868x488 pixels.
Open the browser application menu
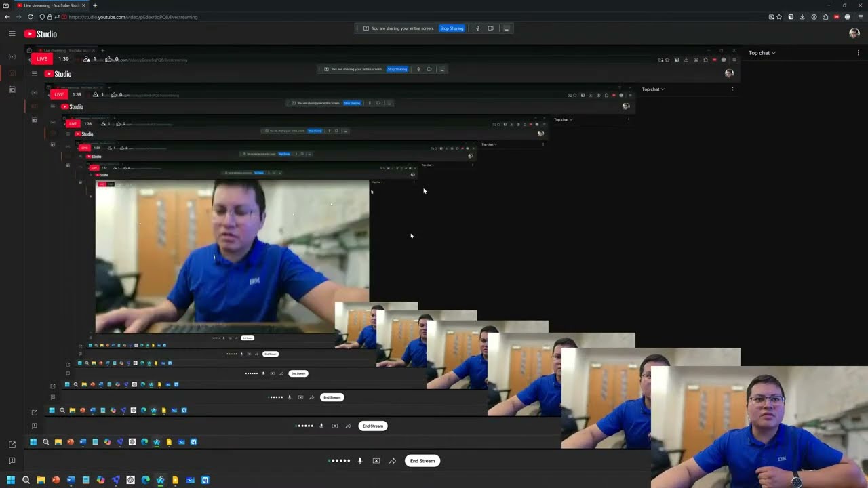(x=859, y=17)
